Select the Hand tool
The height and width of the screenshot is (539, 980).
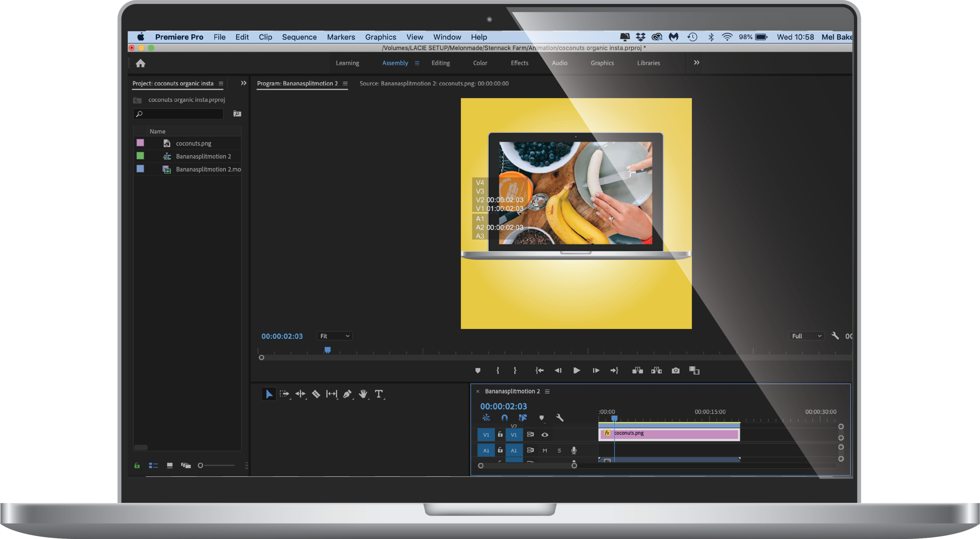coord(363,394)
